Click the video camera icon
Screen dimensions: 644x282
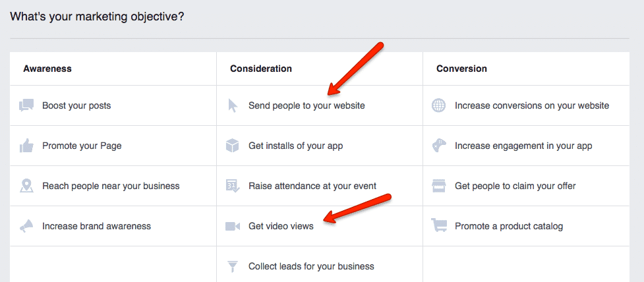tap(232, 226)
